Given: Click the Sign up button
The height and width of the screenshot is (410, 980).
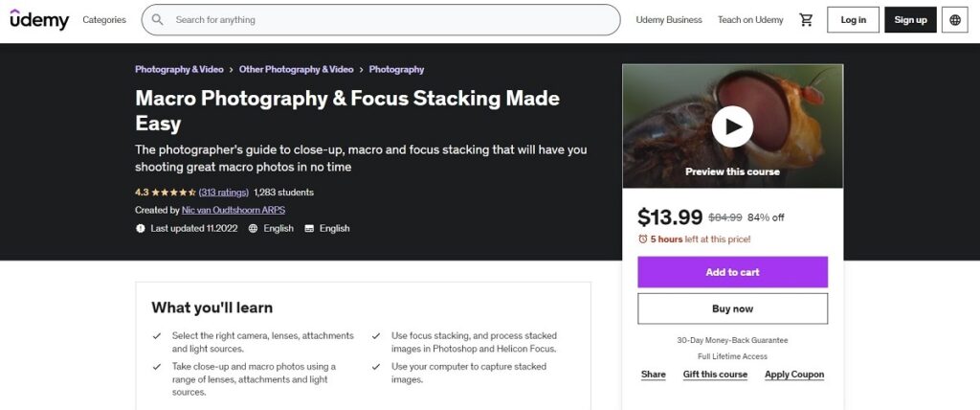Looking at the screenshot, I should (x=911, y=20).
